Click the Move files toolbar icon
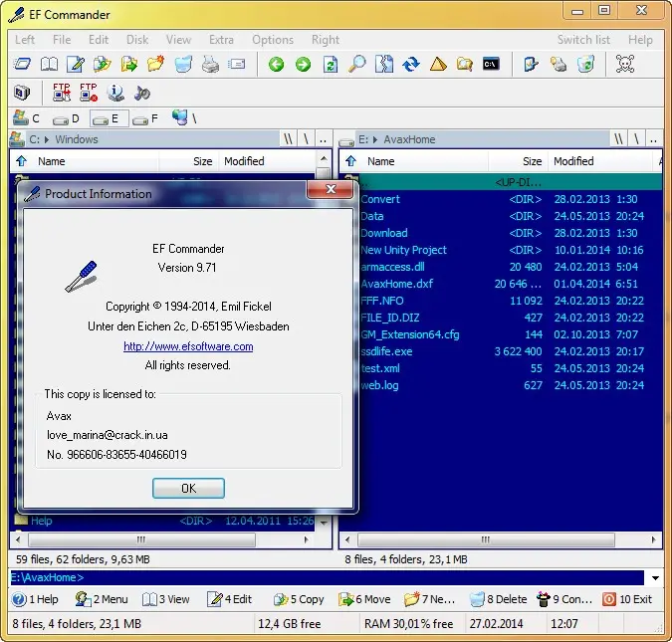This screenshot has width=672, height=642. click(x=129, y=65)
